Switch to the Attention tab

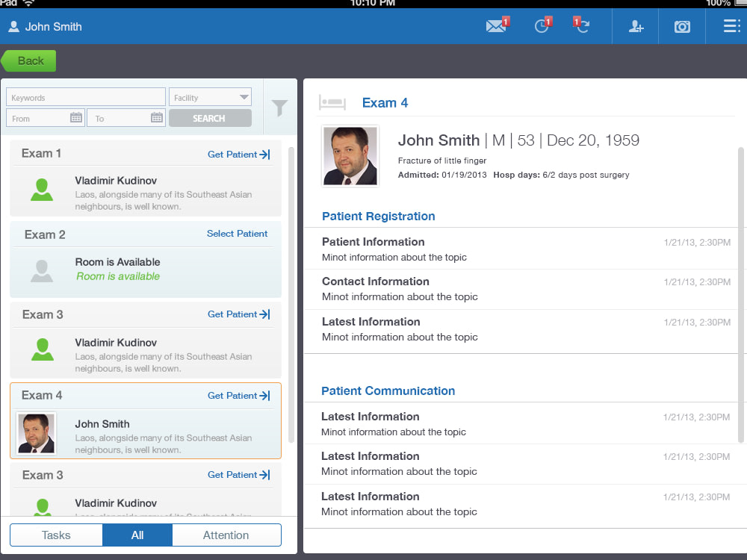click(226, 535)
